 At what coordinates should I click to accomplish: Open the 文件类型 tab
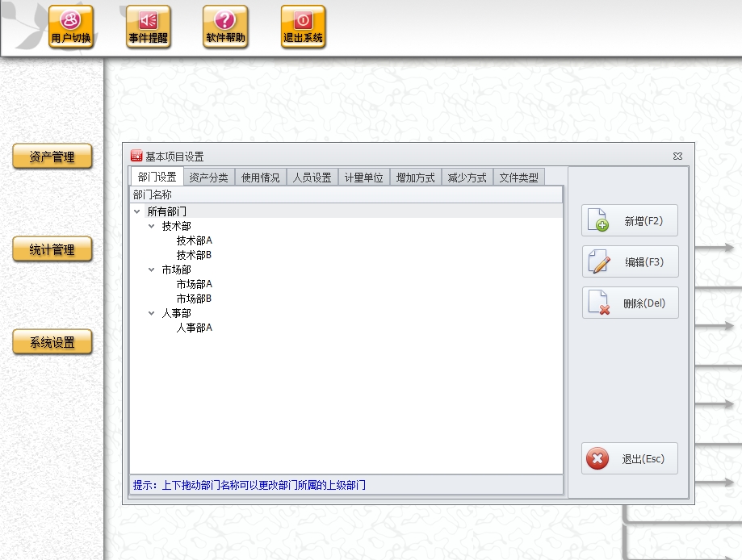(x=518, y=178)
